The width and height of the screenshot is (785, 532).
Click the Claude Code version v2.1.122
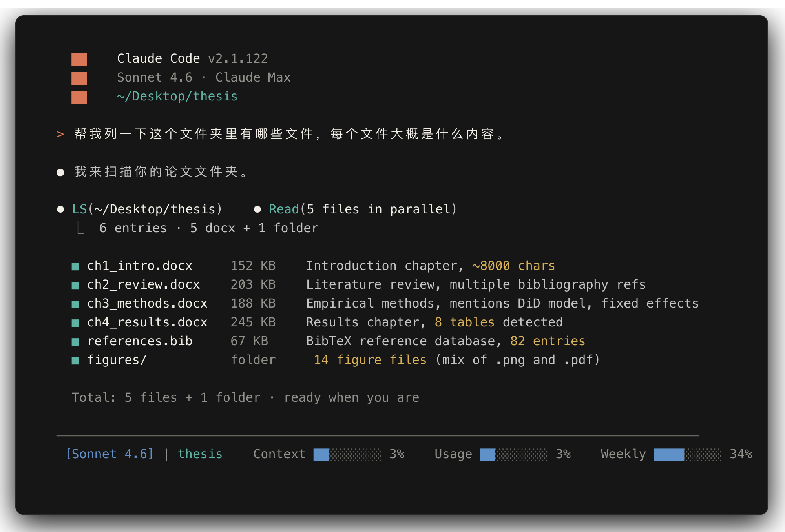point(238,58)
